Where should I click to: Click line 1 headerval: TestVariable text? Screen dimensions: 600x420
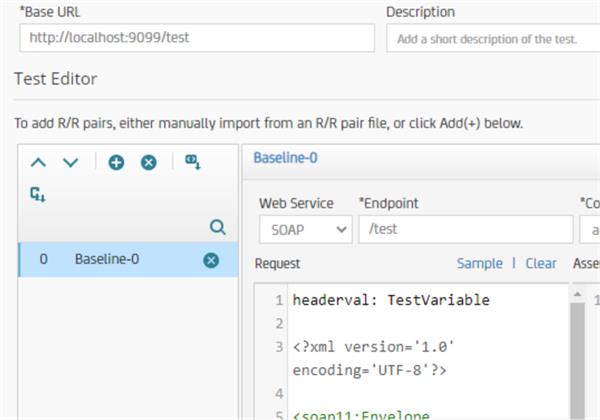point(391,300)
